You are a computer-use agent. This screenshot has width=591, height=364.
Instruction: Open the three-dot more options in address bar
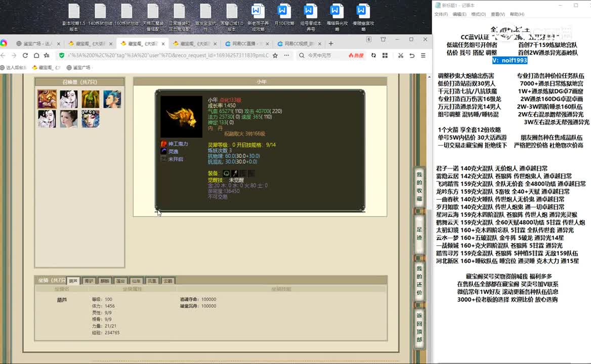(x=286, y=55)
